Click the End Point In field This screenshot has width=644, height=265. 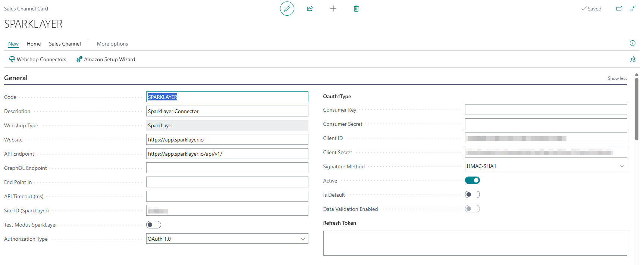pyautogui.click(x=227, y=182)
